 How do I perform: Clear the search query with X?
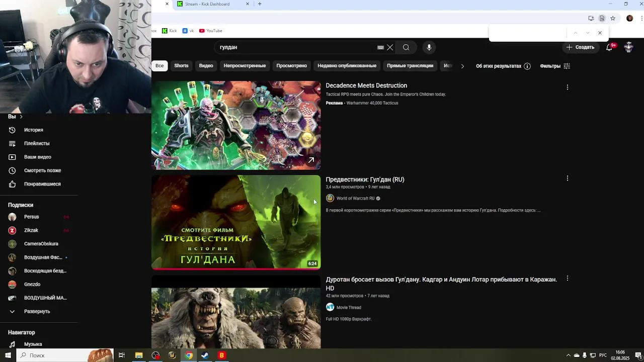[x=390, y=47]
